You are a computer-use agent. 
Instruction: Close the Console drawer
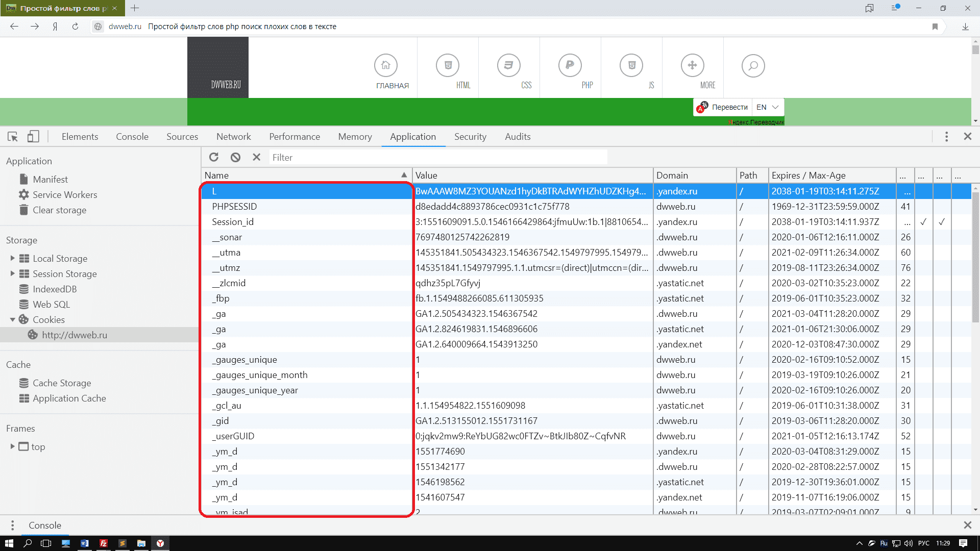tap(967, 525)
